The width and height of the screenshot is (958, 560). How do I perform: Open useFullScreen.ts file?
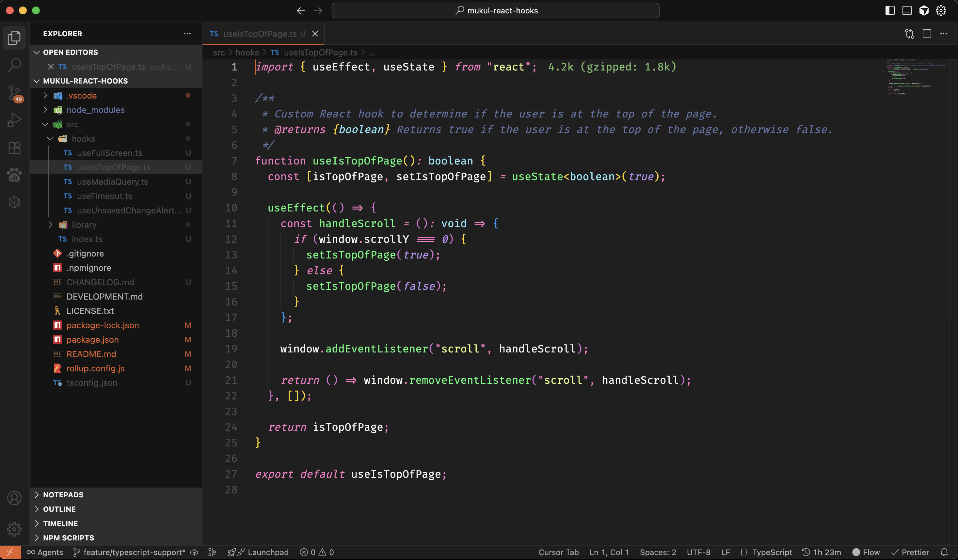116,153
